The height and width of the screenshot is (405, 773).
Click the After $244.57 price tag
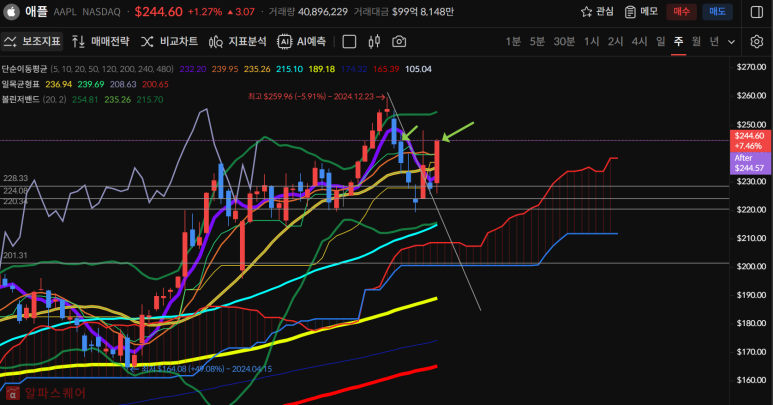749,163
